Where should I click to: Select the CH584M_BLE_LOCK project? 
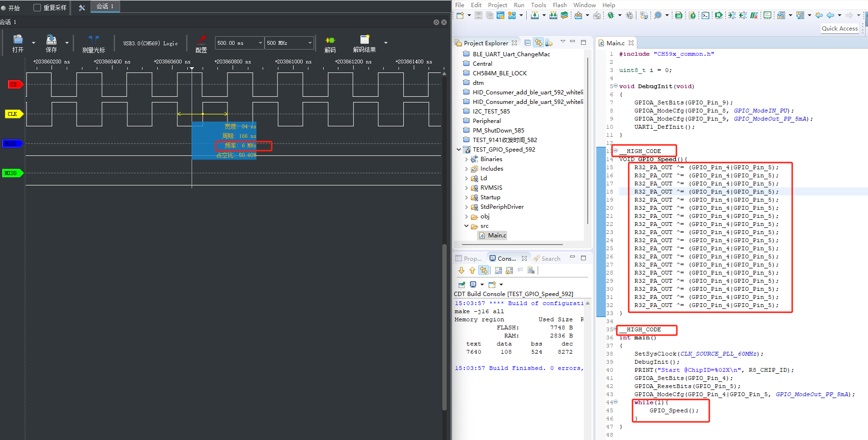point(500,73)
